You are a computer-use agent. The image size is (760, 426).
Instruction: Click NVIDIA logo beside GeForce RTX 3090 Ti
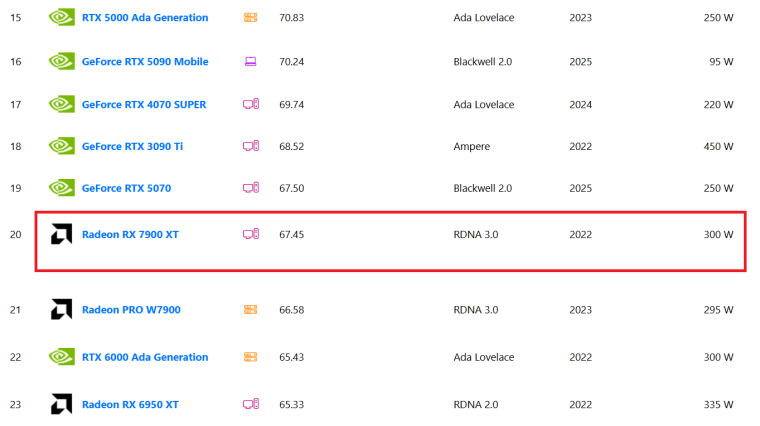[x=62, y=146]
